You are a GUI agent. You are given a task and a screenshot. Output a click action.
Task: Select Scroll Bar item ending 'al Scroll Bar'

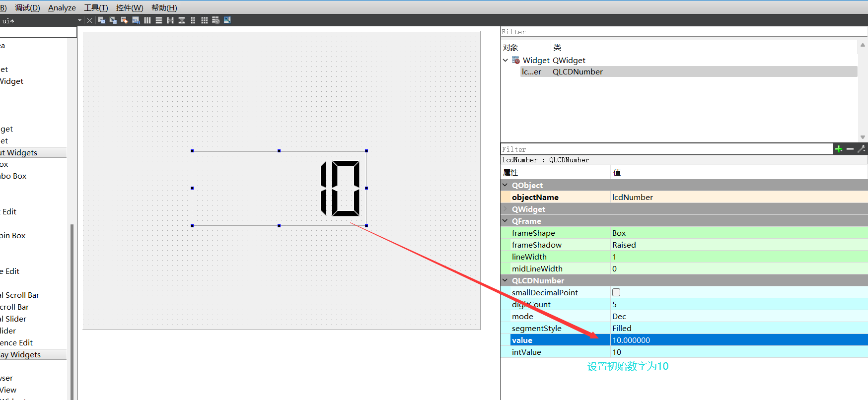point(20,295)
